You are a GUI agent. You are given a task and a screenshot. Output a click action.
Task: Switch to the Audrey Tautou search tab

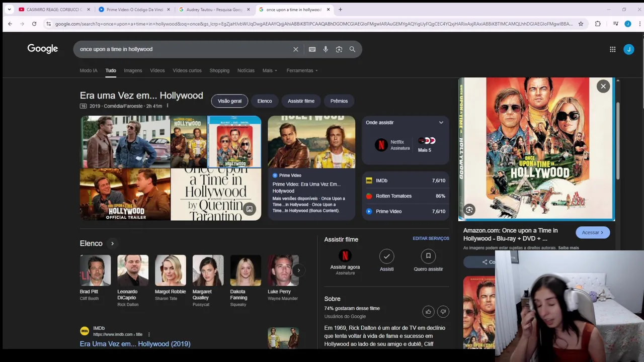pos(214,10)
